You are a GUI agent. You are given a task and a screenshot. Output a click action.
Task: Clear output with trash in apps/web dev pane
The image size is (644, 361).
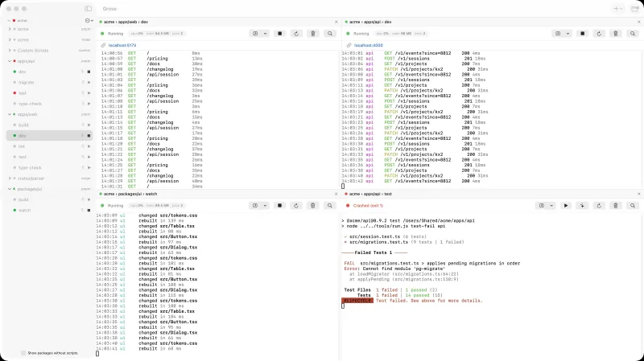(313, 34)
